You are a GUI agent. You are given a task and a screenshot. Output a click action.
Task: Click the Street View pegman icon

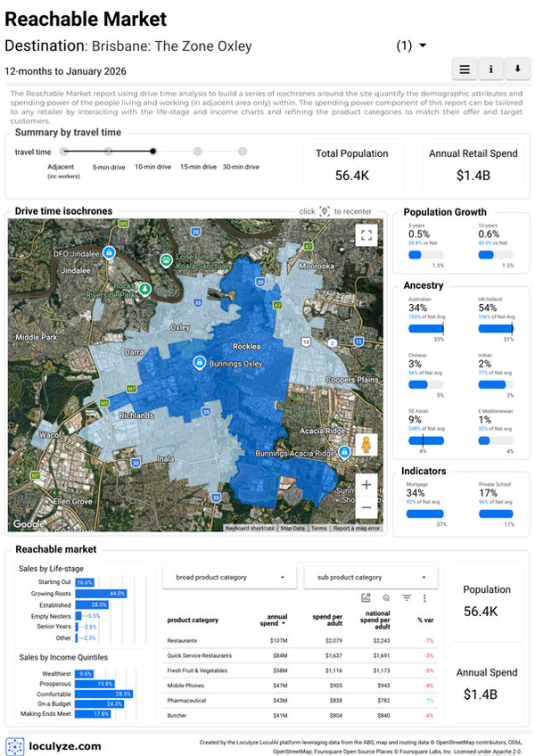coord(366,444)
